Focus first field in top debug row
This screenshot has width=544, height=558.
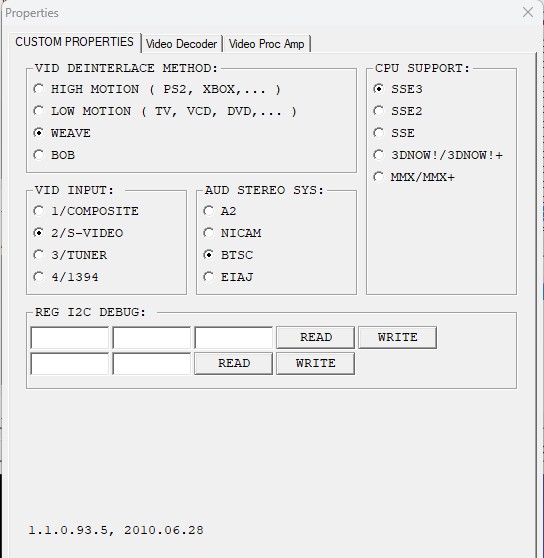pyautogui.click(x=70, y=337)
